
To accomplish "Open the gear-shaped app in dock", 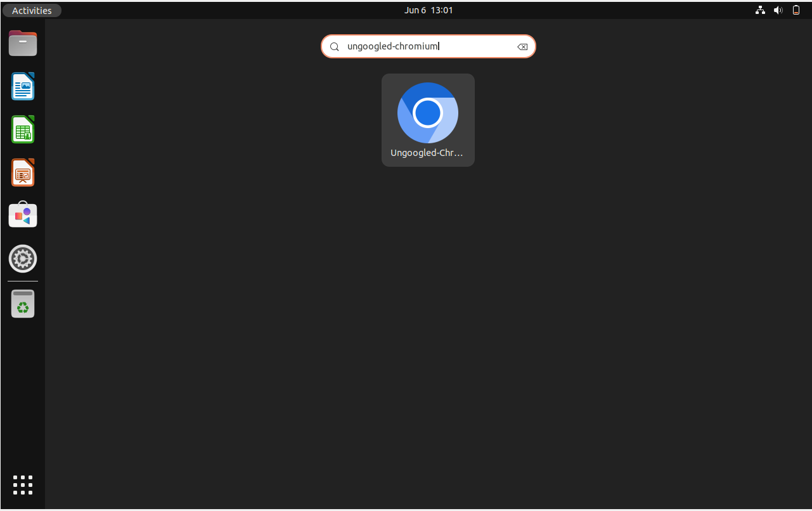I will 23,259.
